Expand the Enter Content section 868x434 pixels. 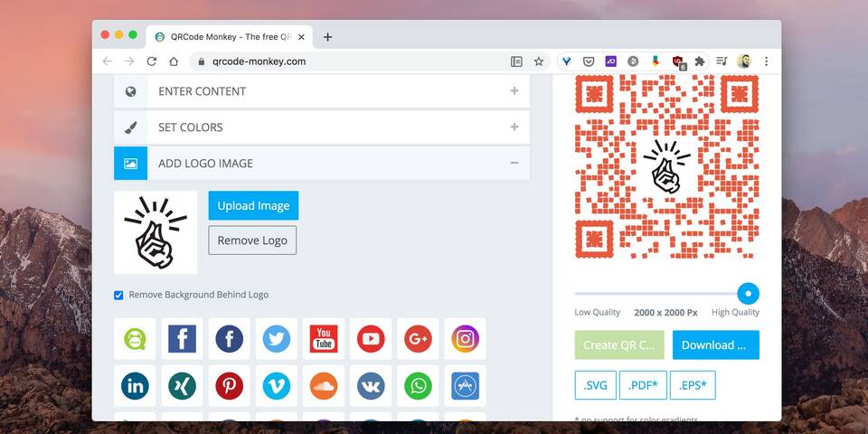321,91
